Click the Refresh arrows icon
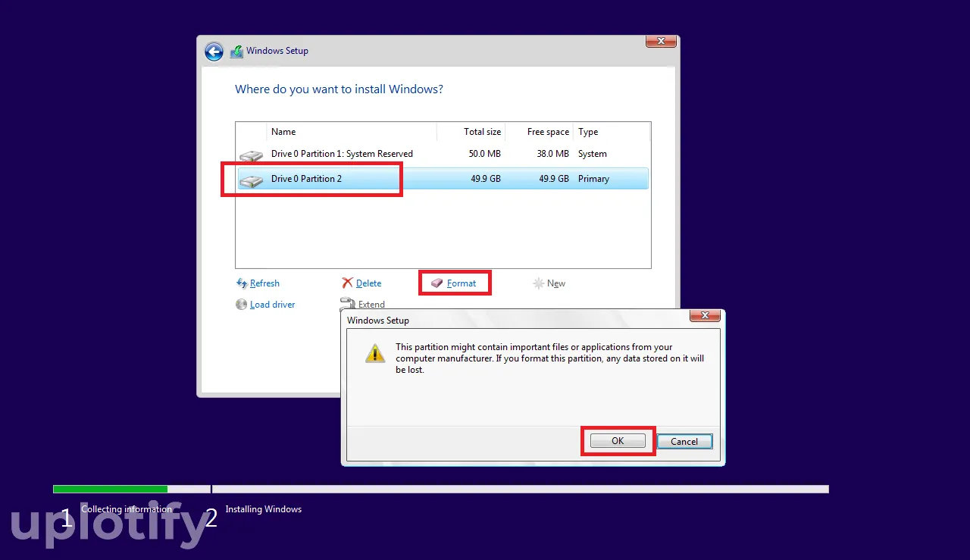The height and width of the screenshot is (560, 970). coord(242,283)
